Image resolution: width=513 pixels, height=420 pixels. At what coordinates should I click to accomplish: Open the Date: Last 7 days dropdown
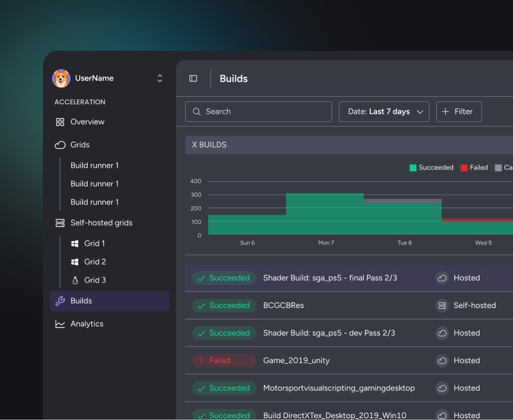pos(384,111)
